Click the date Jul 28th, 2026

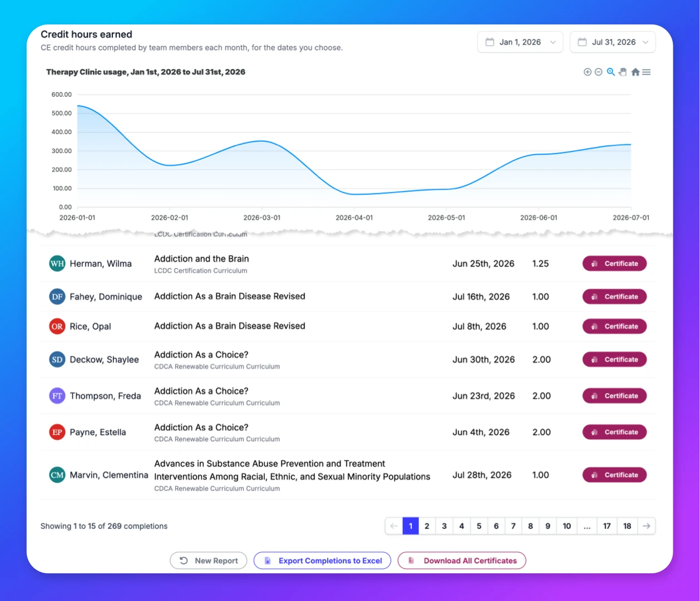click(482, 475)
